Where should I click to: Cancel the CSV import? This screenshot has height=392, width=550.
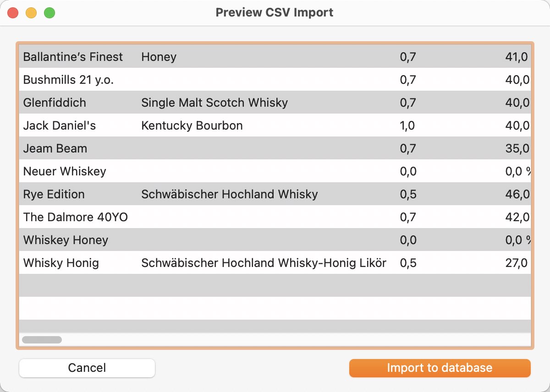[87, 368]
